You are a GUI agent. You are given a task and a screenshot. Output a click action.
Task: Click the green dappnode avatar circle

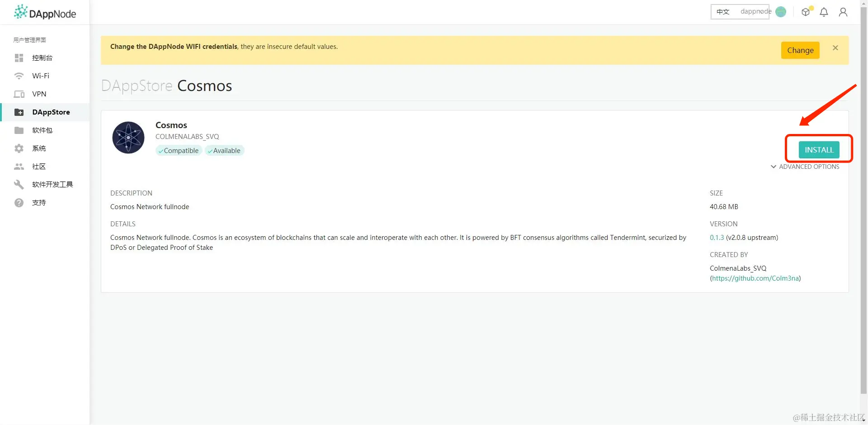coord(781,12)
